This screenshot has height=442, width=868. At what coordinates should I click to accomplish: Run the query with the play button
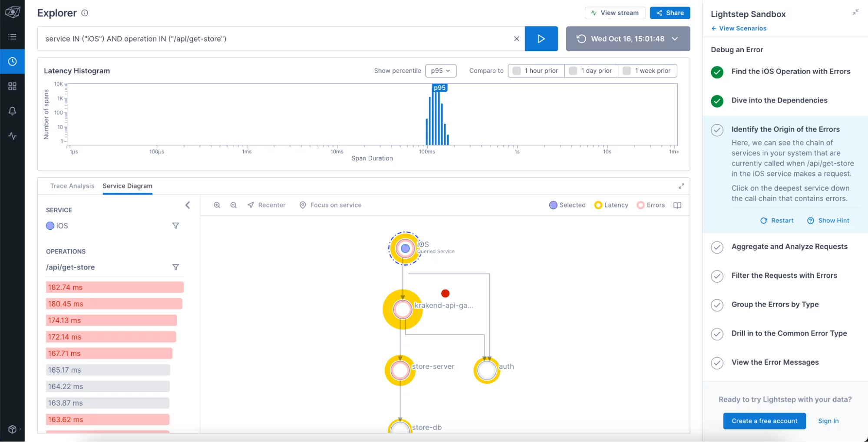coord(541,39)
